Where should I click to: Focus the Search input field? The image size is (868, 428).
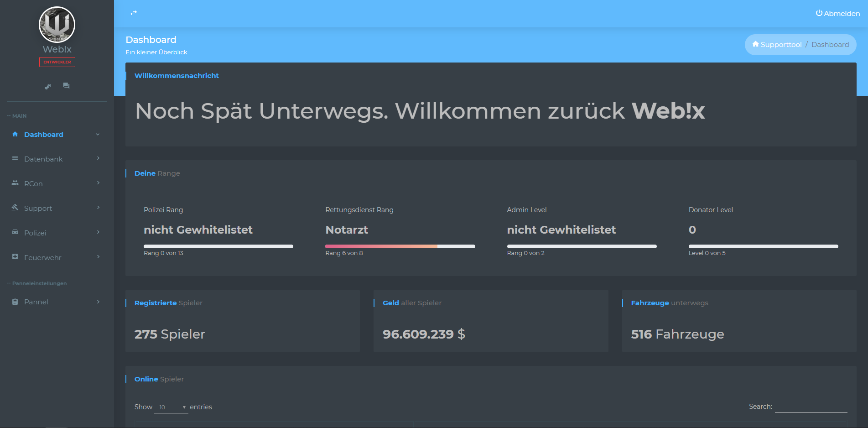(811, 407)
